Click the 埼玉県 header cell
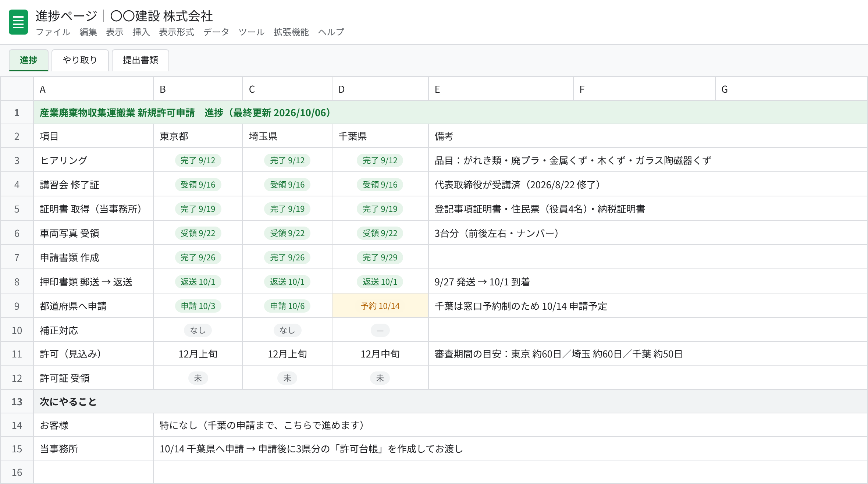The image size is (868, 484). 287,136
